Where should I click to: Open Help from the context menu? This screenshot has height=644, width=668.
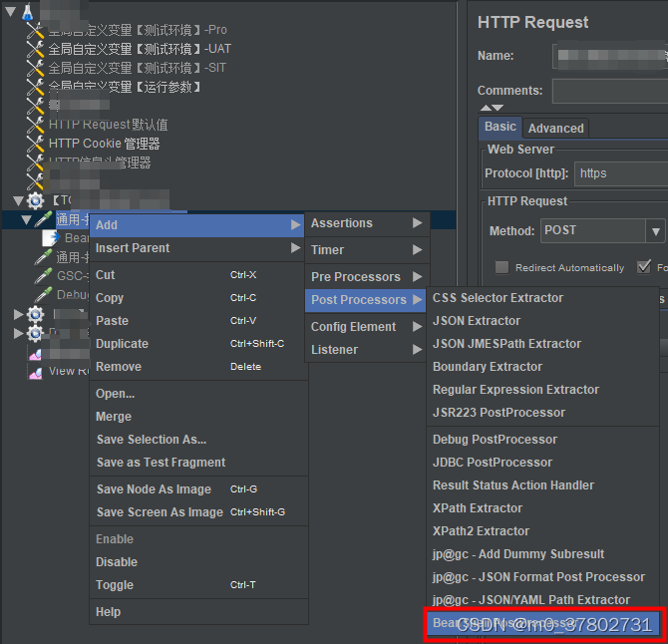(196, 612)
